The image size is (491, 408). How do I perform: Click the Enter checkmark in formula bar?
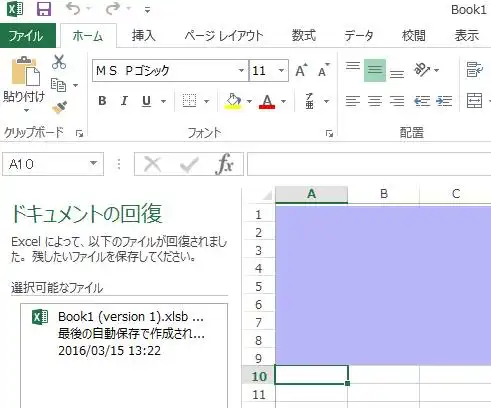click(x=189, y=164)
